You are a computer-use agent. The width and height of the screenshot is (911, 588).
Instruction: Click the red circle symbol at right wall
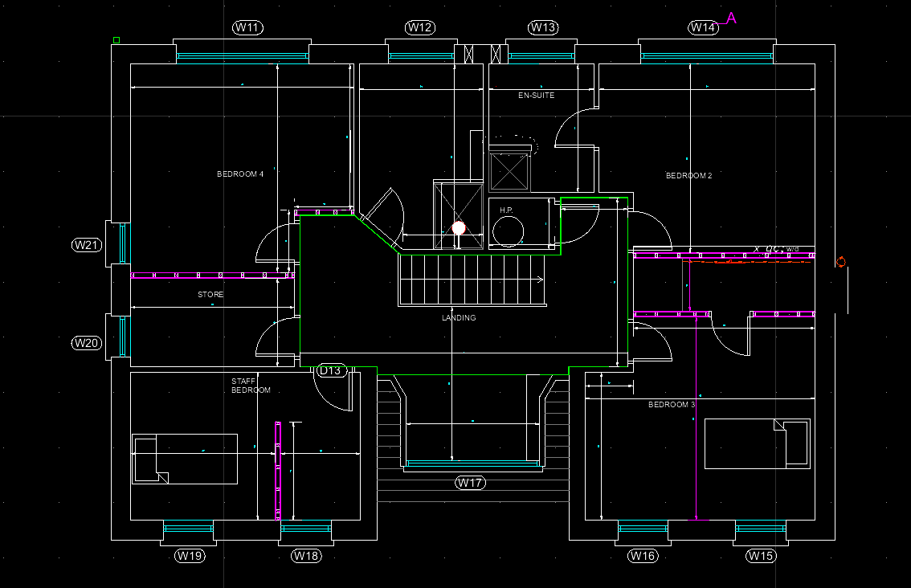click(x=840, y=262)
